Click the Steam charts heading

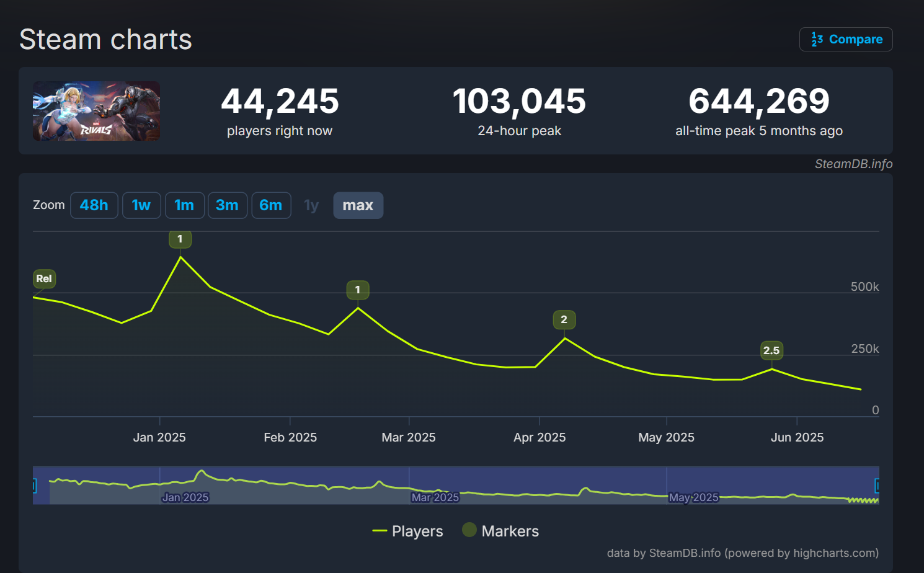click(106, 40)
